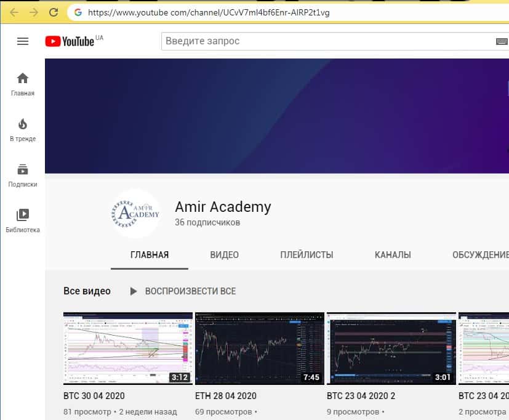The width and height of the screenshot is (509, 420).
Task: Open the ETH 28 04 2020 video thumbnail
Action: (x=260, y=348)
